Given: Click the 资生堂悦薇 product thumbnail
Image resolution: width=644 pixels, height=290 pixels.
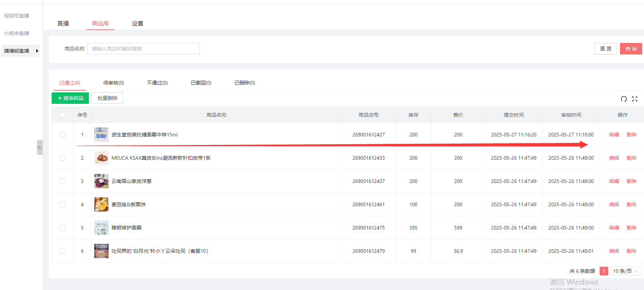Looking at the screenshot, I should [x=101, y=135].
